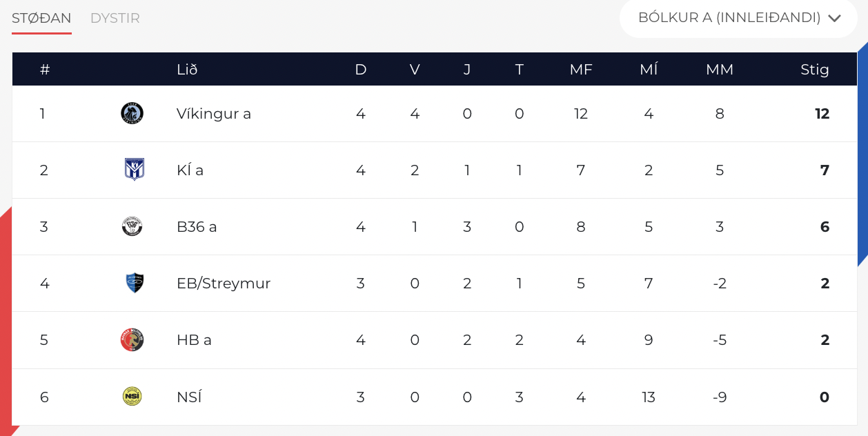Click the MF column header

(581, 70)
